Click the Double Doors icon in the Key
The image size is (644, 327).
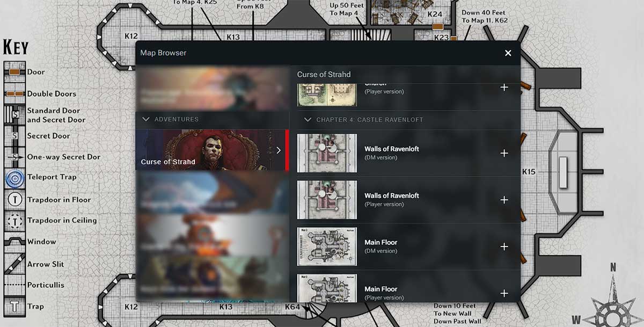14,93
